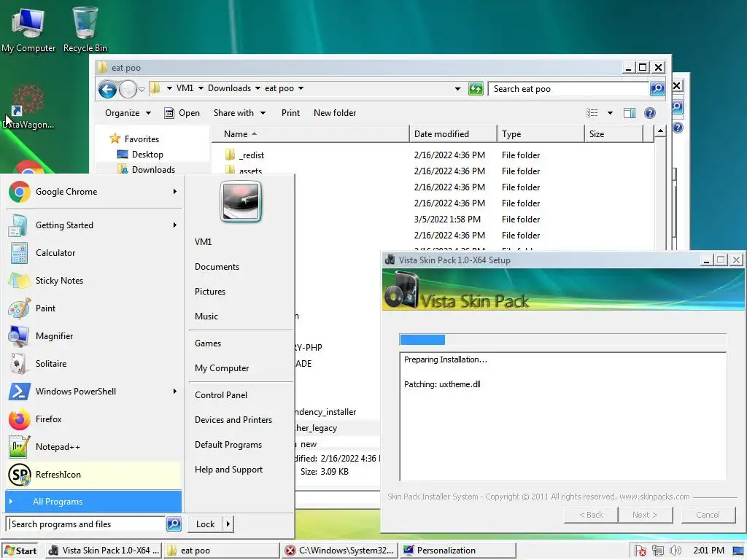
Task: Click the clock showing 2:01 PM
Action: coord(708,551)
